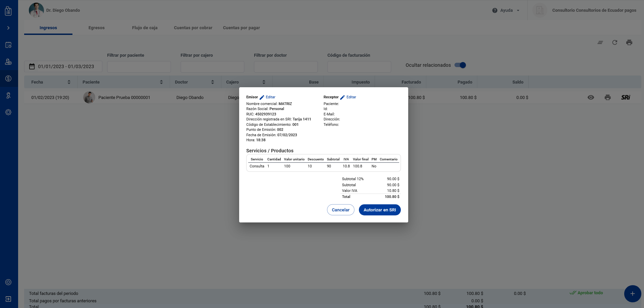View invoice details with eye icon
Image resolution: width=644 pixels, height=308 pixels.
point(591,97)
